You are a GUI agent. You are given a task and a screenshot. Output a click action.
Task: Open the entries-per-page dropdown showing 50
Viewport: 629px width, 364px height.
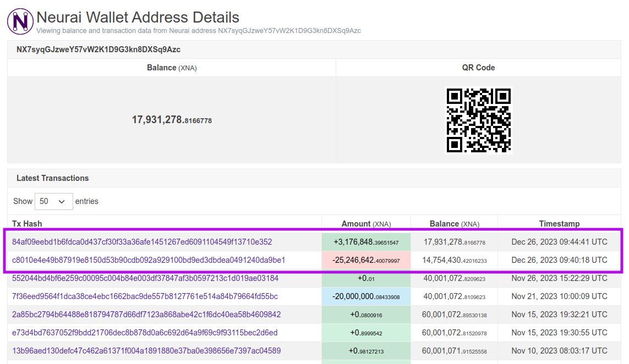click(x=53, y=201)
